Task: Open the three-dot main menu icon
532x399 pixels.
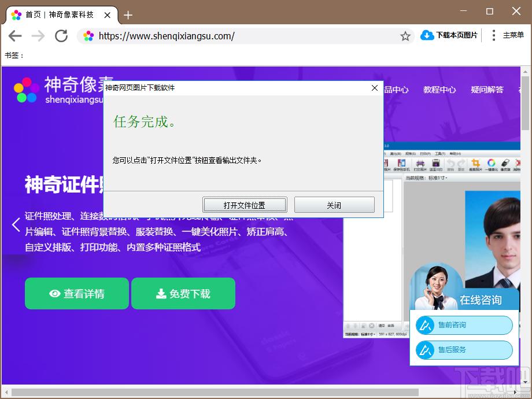Action: [x=494, y=35]
